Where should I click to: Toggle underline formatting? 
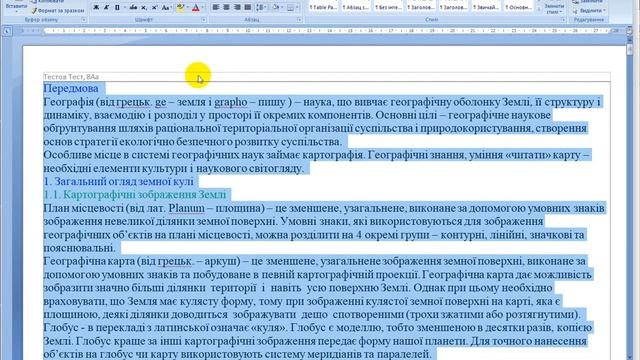[x=117, y=8]
